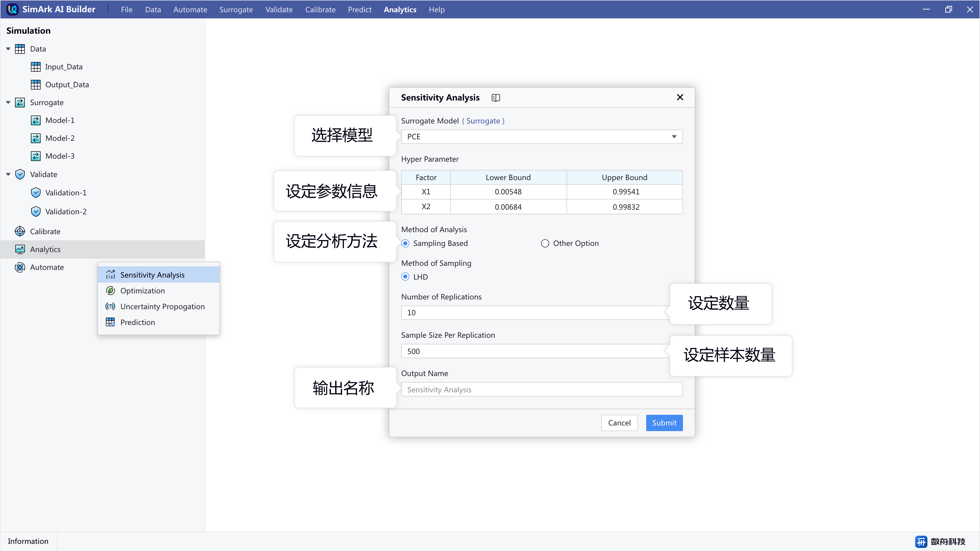Select the Other Option radio button

tap(545, 243)
